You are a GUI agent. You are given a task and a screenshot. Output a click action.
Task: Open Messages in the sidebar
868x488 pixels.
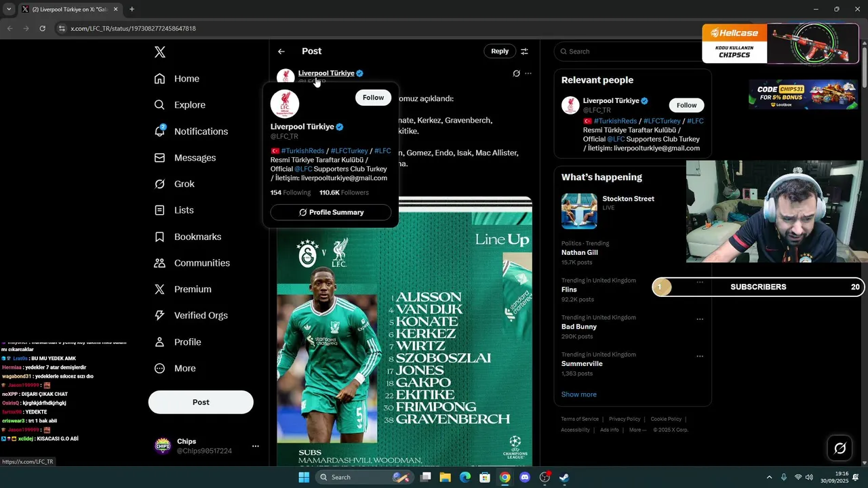point(184,158)
